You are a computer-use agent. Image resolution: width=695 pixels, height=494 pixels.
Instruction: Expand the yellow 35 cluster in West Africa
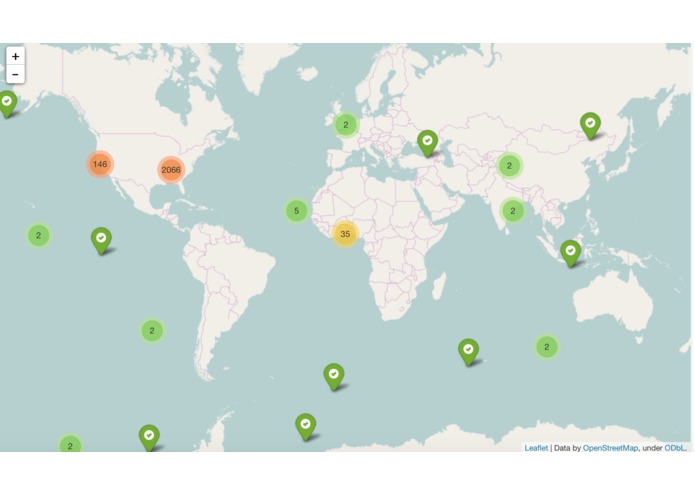345,234
